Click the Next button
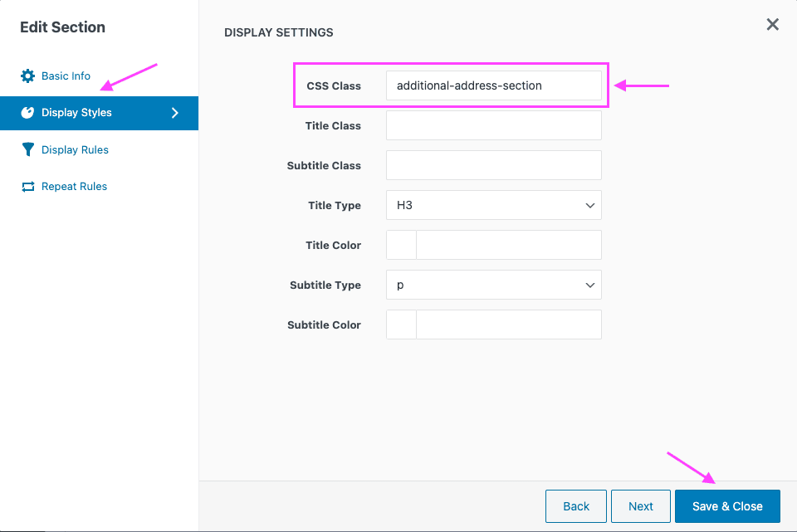The width and height of the screenshot is (797, 532). 640,505
